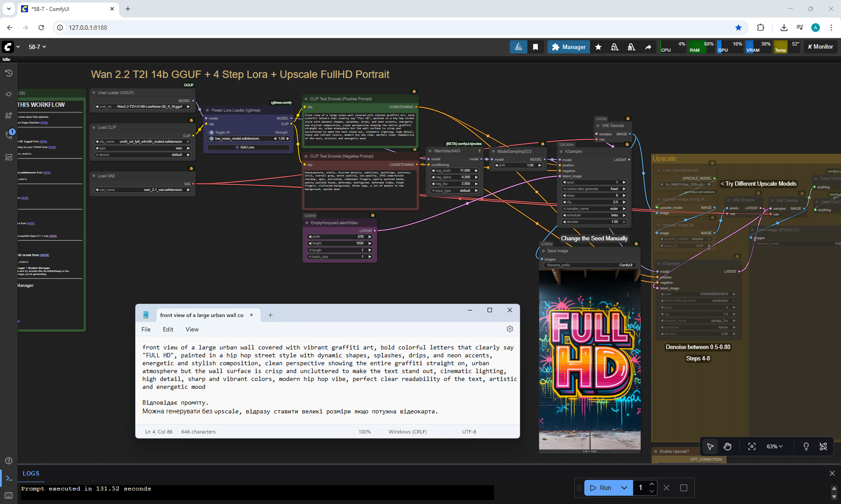Toggle the Toggle All lora switch
This screenshot has height=504, width=841.
(x=212, y=132)
